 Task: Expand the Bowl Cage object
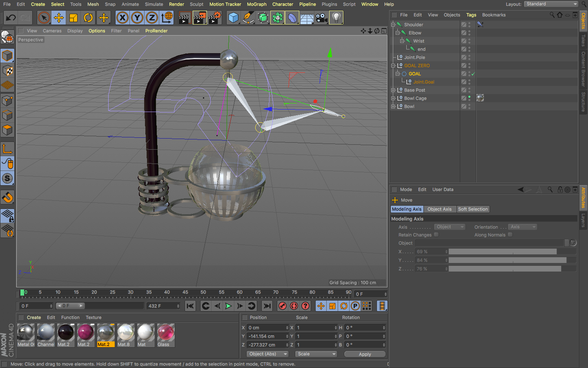pos(393,98)
